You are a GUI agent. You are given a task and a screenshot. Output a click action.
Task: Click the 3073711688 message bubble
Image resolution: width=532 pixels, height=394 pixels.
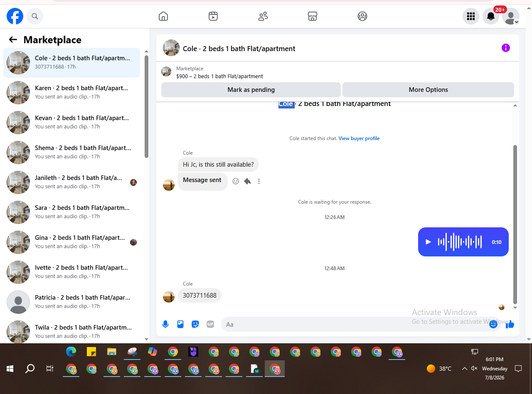tap(199, 295)
